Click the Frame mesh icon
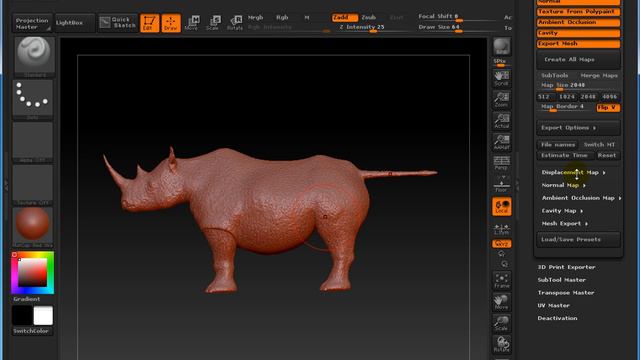The width and height of the screenshot is (640, 360). 502,281
